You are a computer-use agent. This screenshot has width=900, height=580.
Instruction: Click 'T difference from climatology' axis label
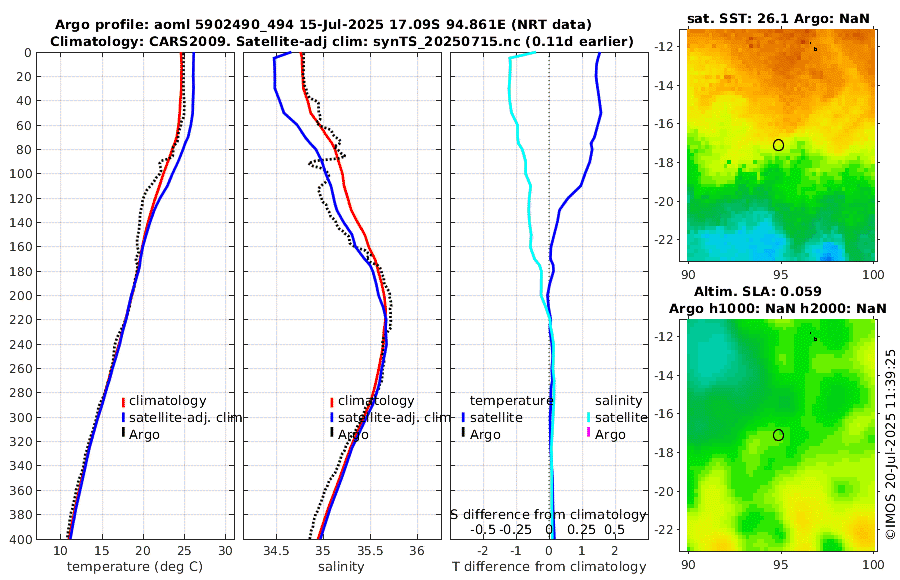[x=549, y=567]
